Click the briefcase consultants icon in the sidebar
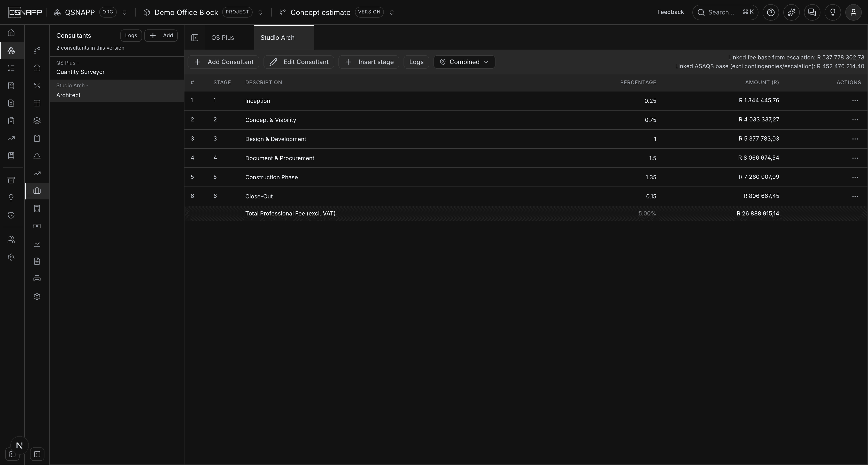 click(37, 191)
